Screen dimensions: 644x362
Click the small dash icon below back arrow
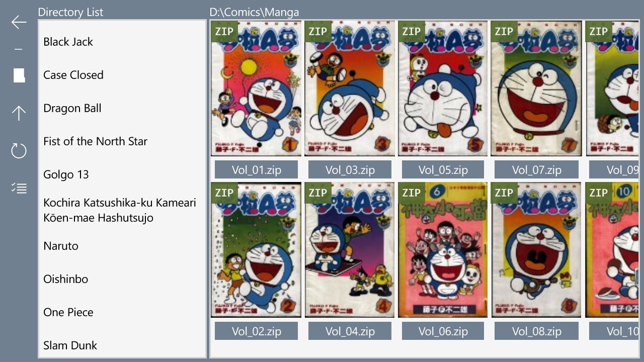click(x=19, y=50)
